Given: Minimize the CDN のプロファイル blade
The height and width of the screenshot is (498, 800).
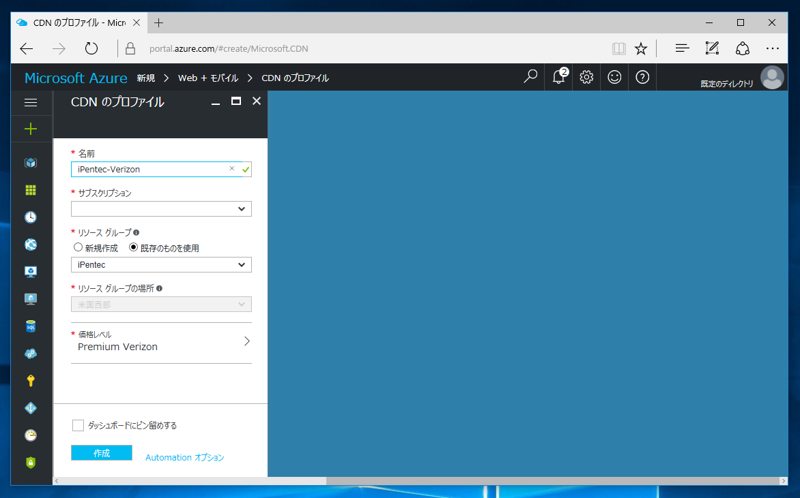Looking at the screenshot, I should coord(215,102).
